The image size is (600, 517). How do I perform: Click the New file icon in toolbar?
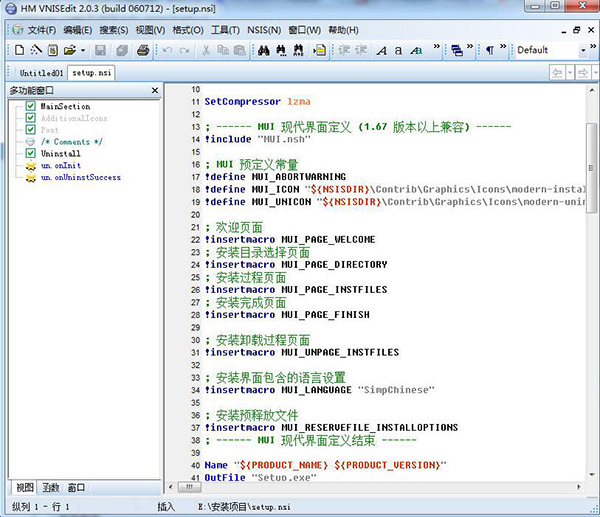click(19, 49)
